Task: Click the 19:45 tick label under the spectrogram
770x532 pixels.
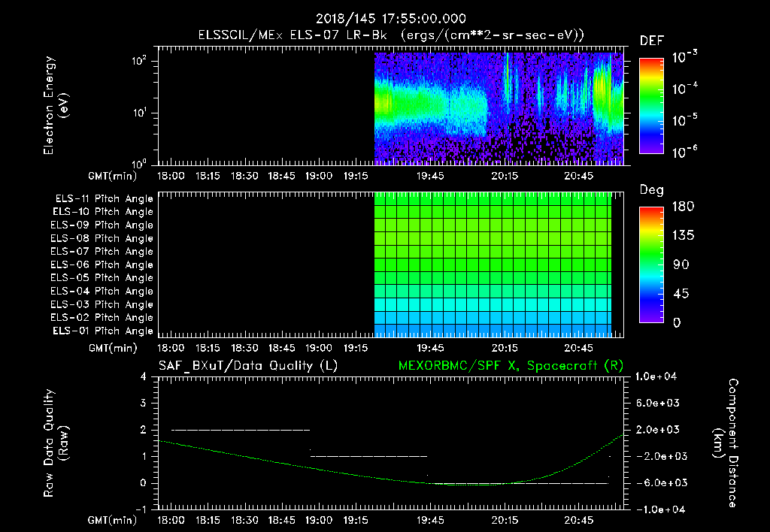Action: point(430,176)
